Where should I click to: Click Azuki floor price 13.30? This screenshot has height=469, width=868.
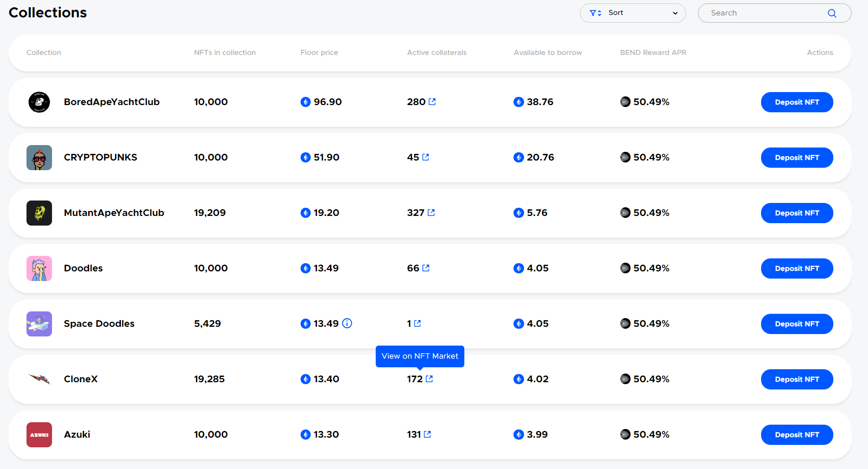tap(327, 434)
